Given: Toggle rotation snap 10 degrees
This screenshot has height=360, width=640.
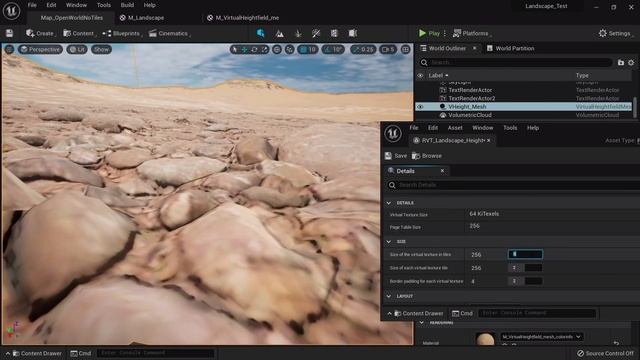Looking at the screenshot, I should 333,49.
